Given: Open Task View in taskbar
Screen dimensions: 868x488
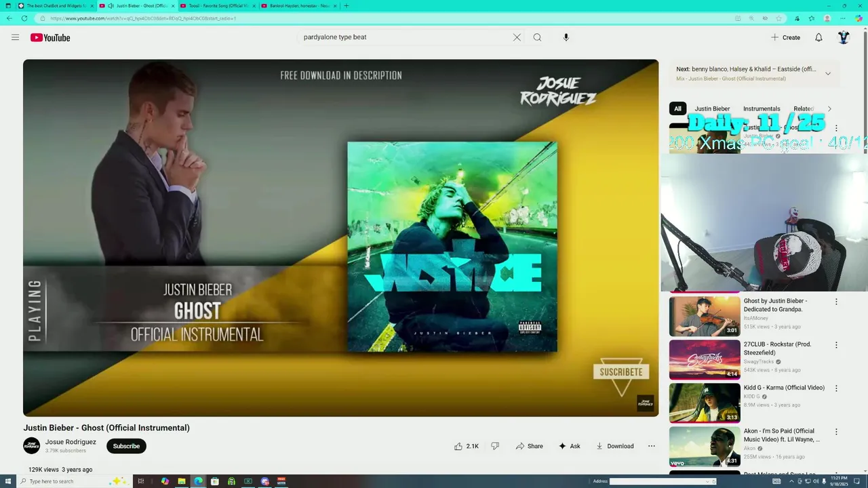Looking at the screenshot, I should pyautogui.click(x=141, y=481).
